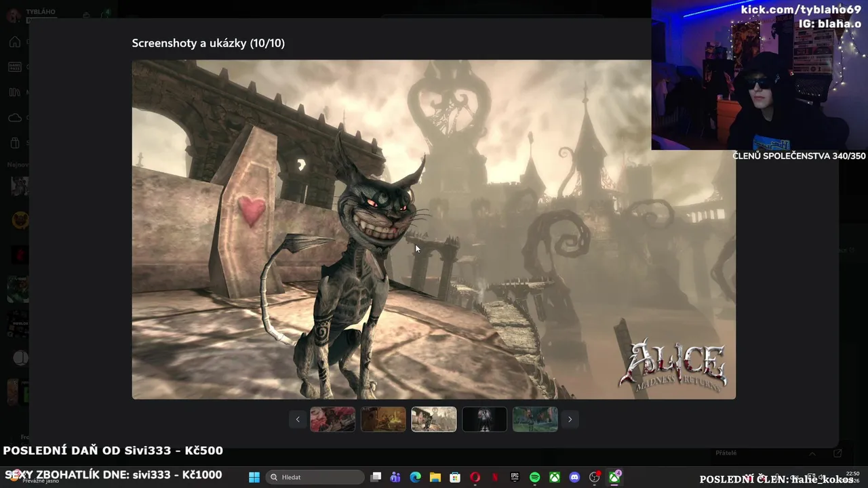
Task: Advance to next screenshots with right arrow
Action: pos(570,420)
